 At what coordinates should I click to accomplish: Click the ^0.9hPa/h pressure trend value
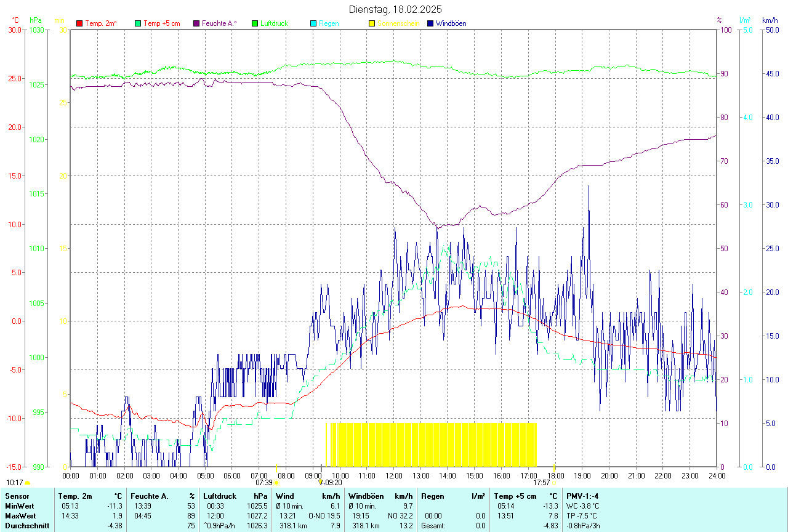pyautogui.click(x=220, y=526)
